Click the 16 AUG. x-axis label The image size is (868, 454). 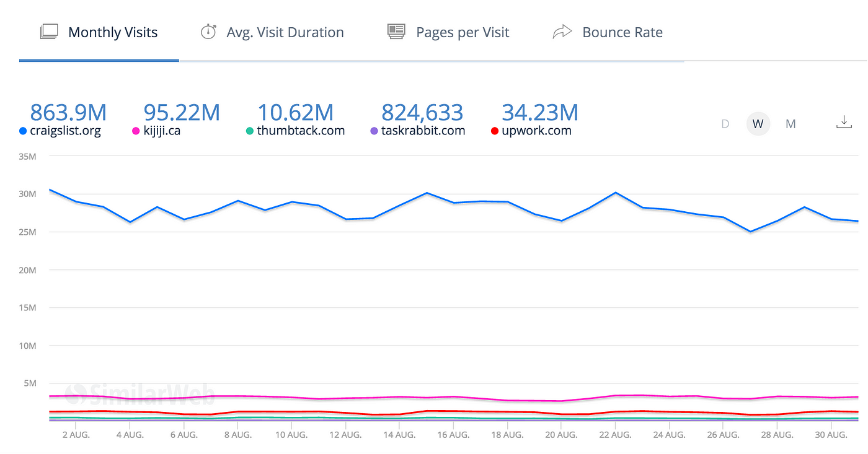coord(453,435)
